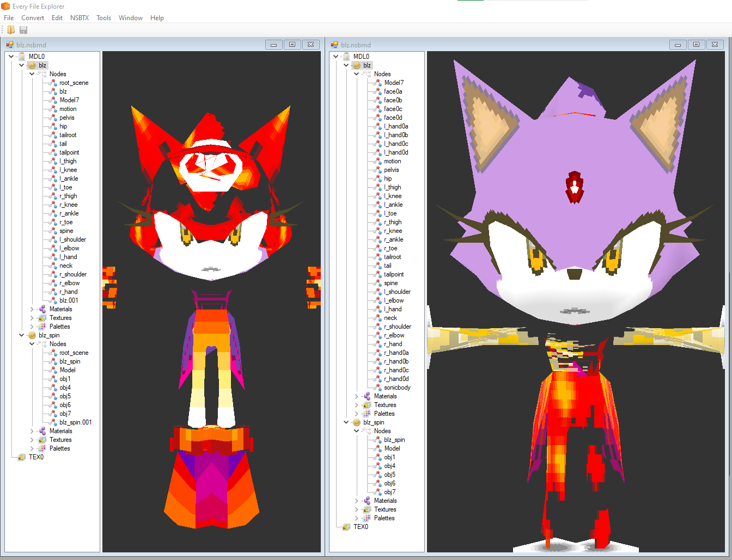Image resolution: width=732 pixels, height=560 pixels.
Task: Collapse blz model in the right window
Action: coord(346,65)
